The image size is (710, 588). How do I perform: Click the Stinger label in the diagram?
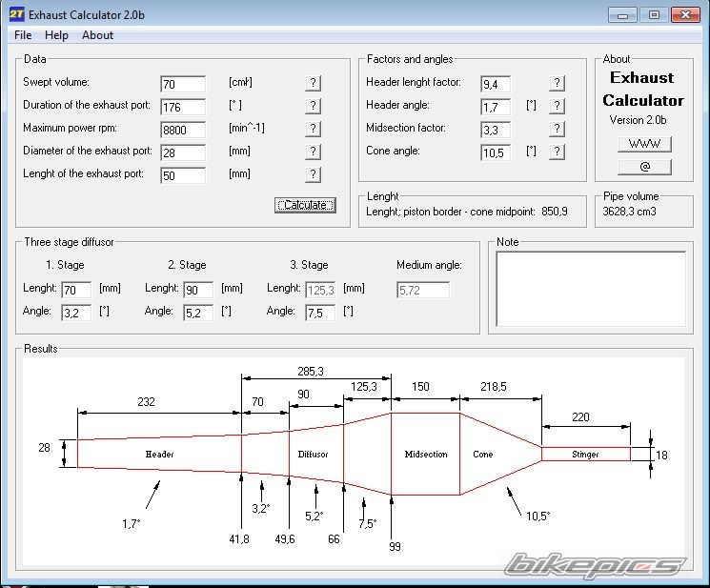pyautogui.click(x=585, y=454)
